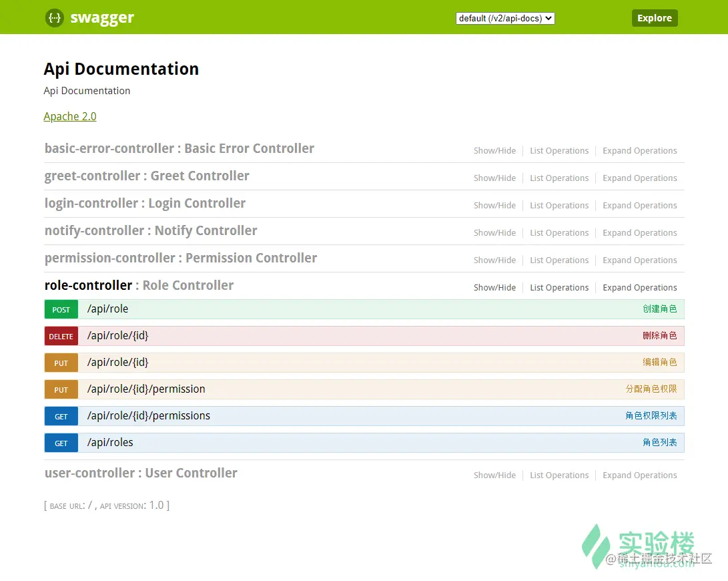Screen dimensions: 728x581
Task: Click Expand Operations for basic-error-controller
Action: click(x=640, y=151)
